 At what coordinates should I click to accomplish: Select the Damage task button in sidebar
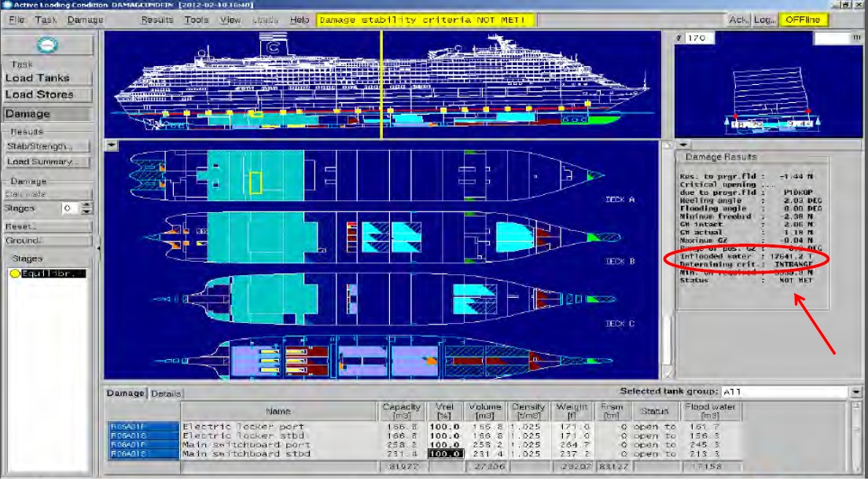(x=47, y=114)
